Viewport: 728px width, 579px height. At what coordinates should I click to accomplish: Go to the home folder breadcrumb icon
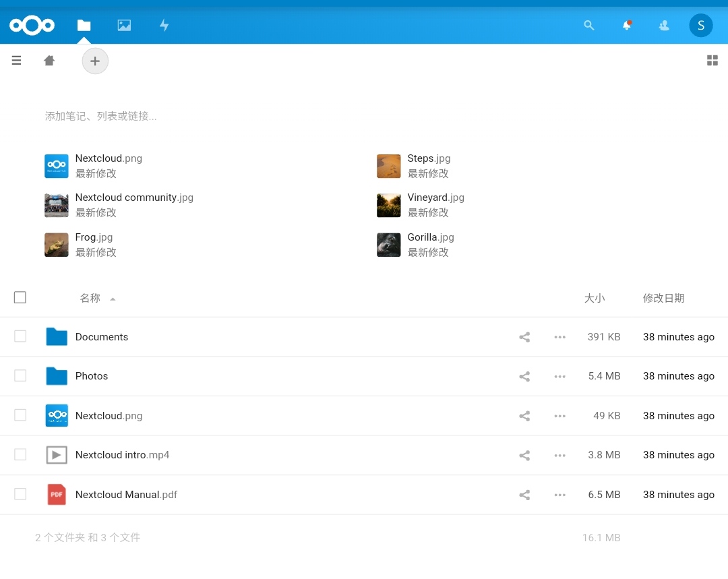(49, 61)
